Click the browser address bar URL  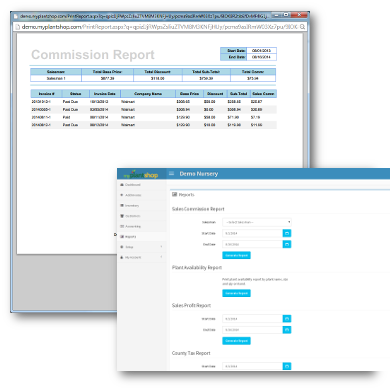click(x=159, y=27)
